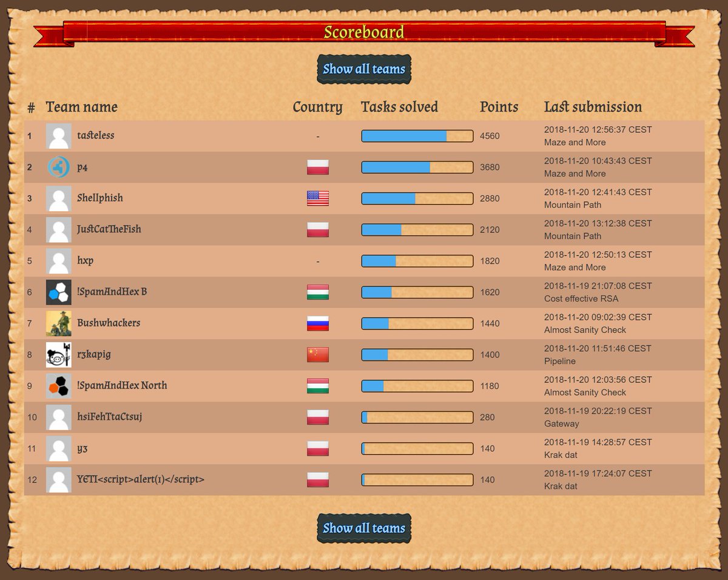The image size is (728, 580).
Task: Click Shellphish tasks solved progress bar
Action: coord(417,198)
